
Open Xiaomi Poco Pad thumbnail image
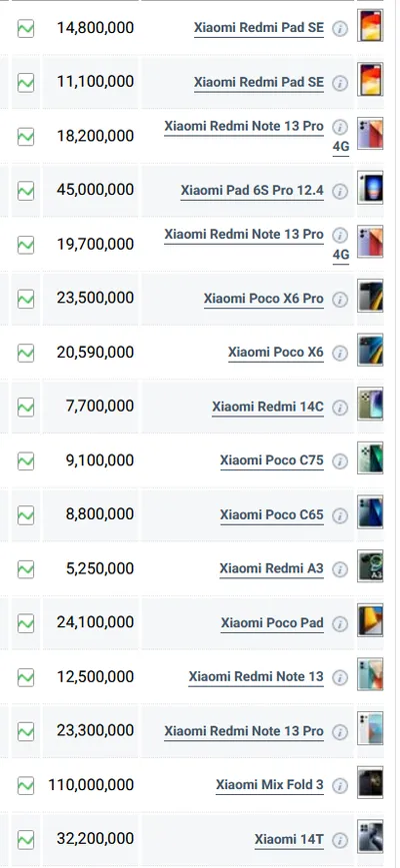click(x=370, y=620)
